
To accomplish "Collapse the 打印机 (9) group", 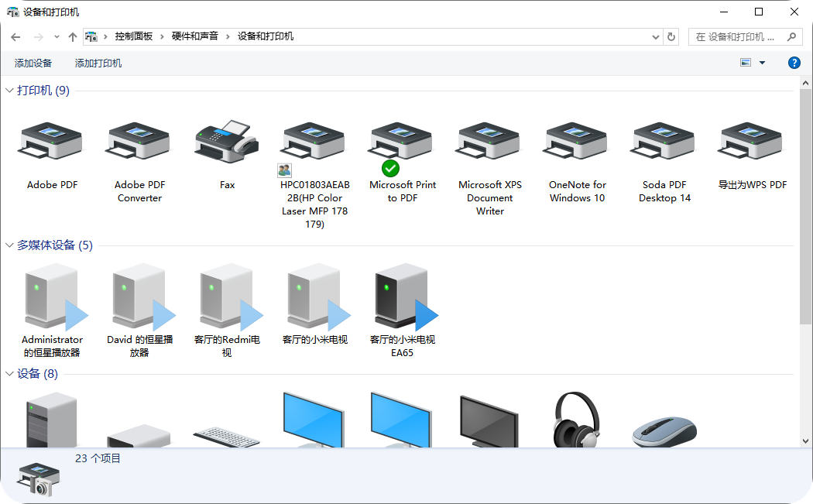I will [x=9, y=91].
